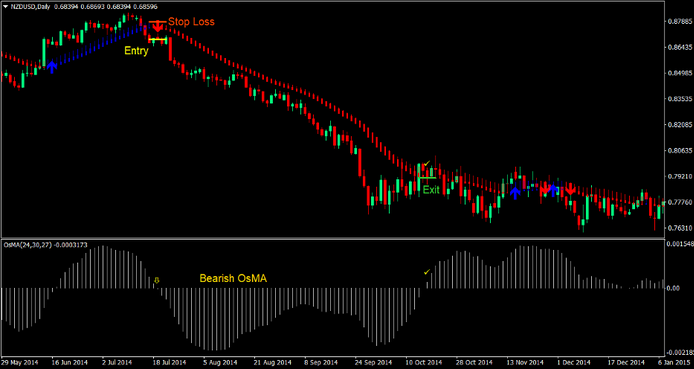This screenshot has height=369, width=694.
Task: Click the green Exit label
Action: (x=431, y=190)
